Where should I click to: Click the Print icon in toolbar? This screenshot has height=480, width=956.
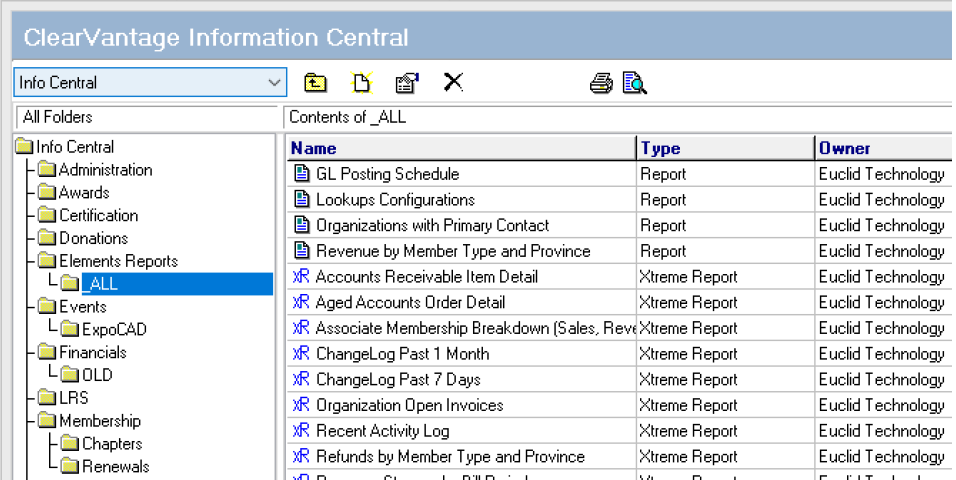pos(601,83)
